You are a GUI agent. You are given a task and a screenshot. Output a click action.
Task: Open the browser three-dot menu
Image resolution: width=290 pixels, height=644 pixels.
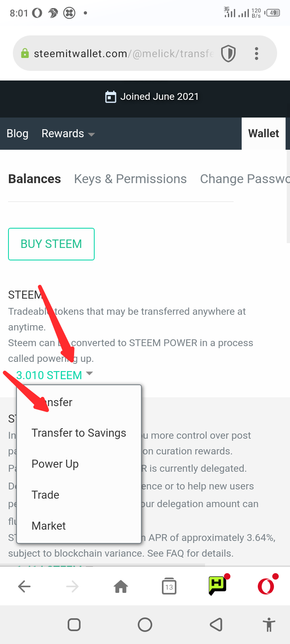click(257, 54)
